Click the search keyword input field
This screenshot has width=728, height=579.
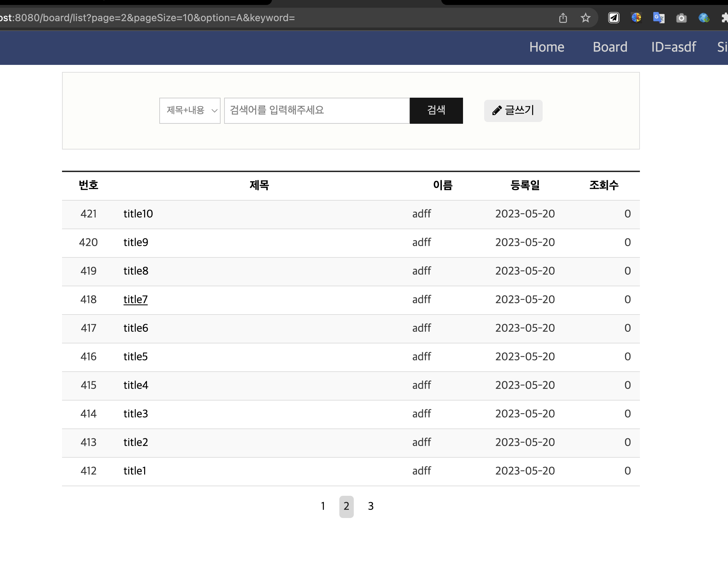point(316,111)
